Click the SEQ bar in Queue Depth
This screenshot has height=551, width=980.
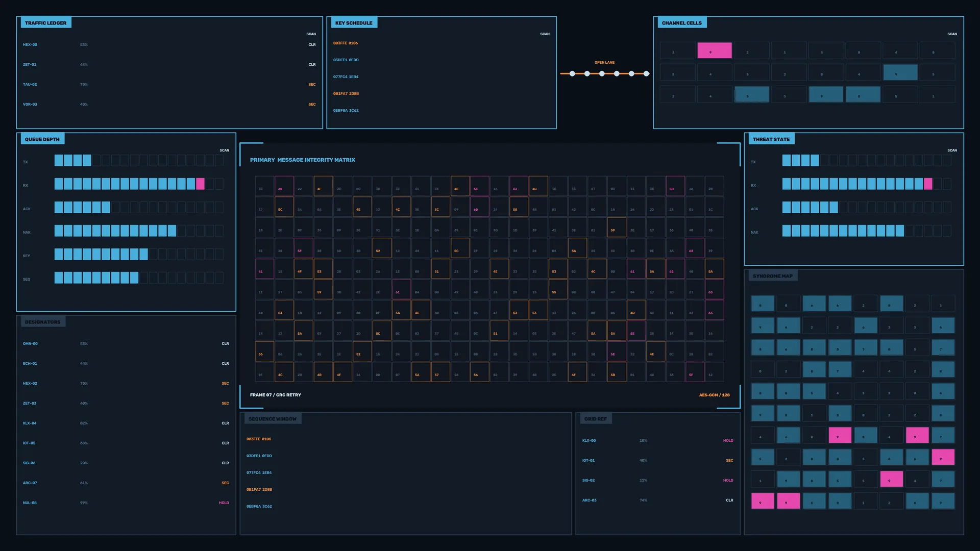(139, 278)
